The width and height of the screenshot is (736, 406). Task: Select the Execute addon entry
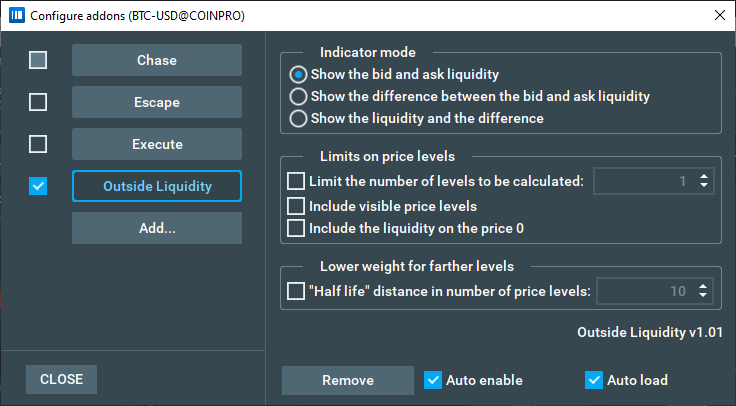157,144
